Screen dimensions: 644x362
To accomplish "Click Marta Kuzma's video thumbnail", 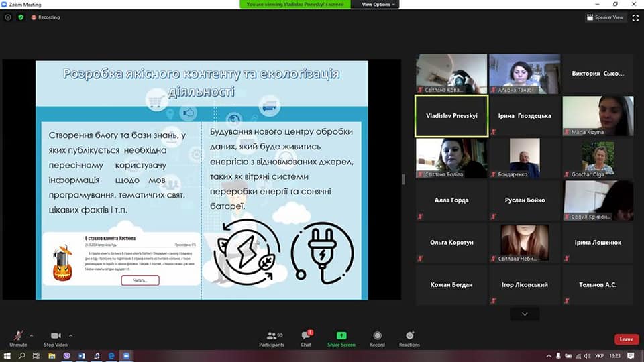I will (x=598, y=116).
